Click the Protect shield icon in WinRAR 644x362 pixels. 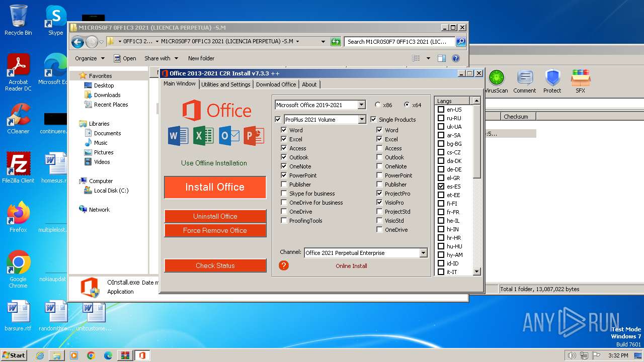[552, 82]
